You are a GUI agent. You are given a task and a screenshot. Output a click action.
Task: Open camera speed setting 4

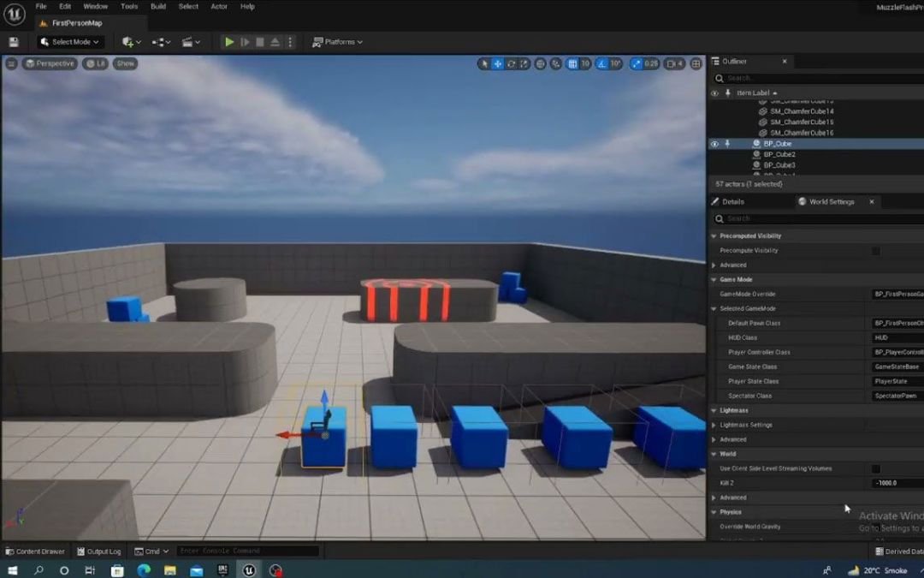point(675,63)
